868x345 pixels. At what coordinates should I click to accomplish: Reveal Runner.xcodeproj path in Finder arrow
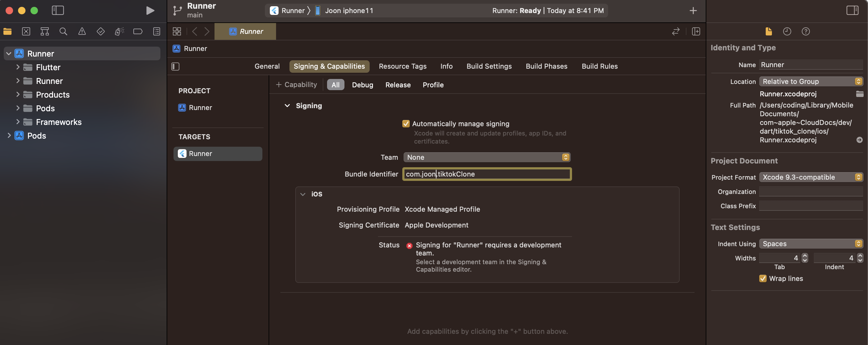[x=859, y=140]
